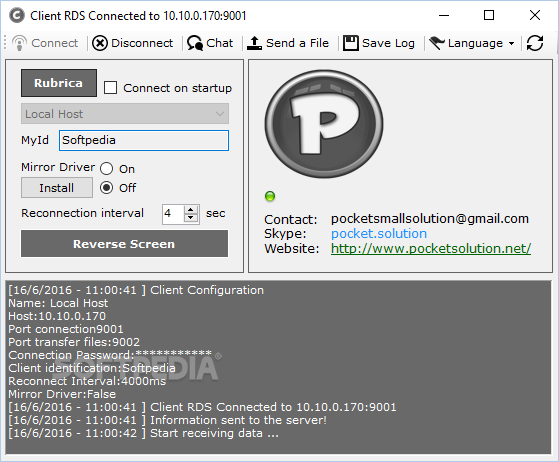Click the large P logo image

pos(324,124)
